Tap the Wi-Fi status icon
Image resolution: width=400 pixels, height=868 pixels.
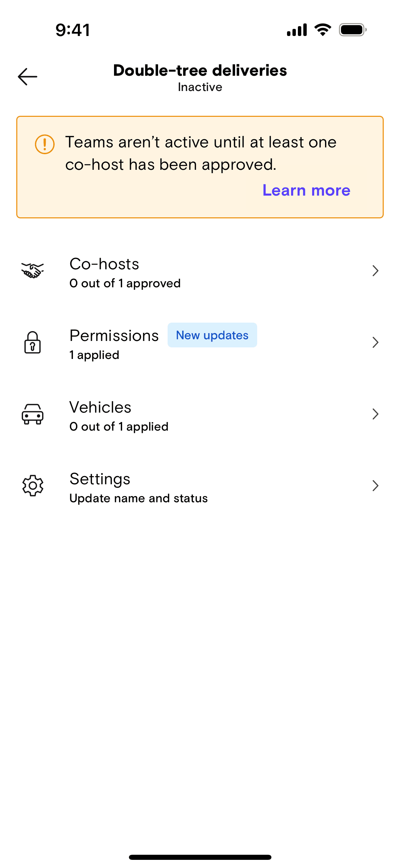pyautogui.click(x=323, y=30)
